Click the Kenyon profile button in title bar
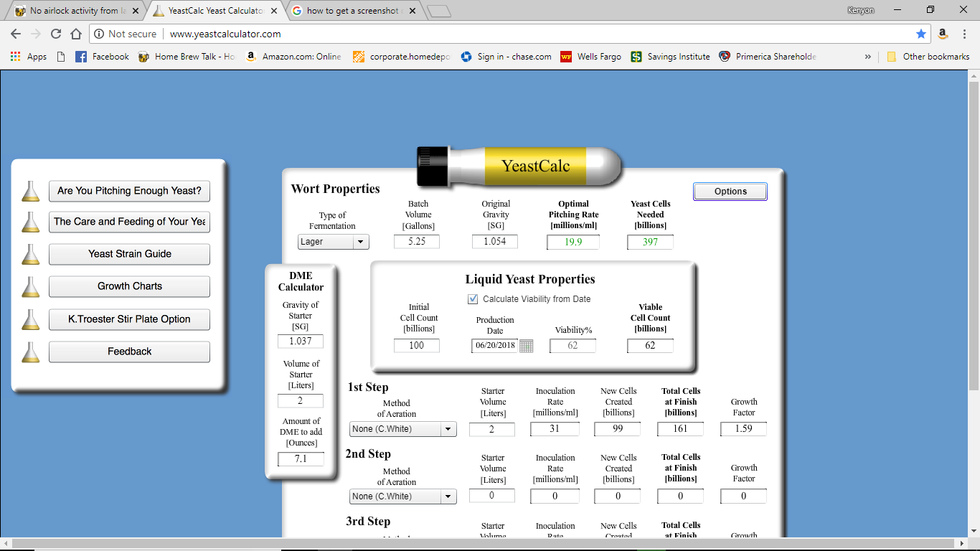 860,10
